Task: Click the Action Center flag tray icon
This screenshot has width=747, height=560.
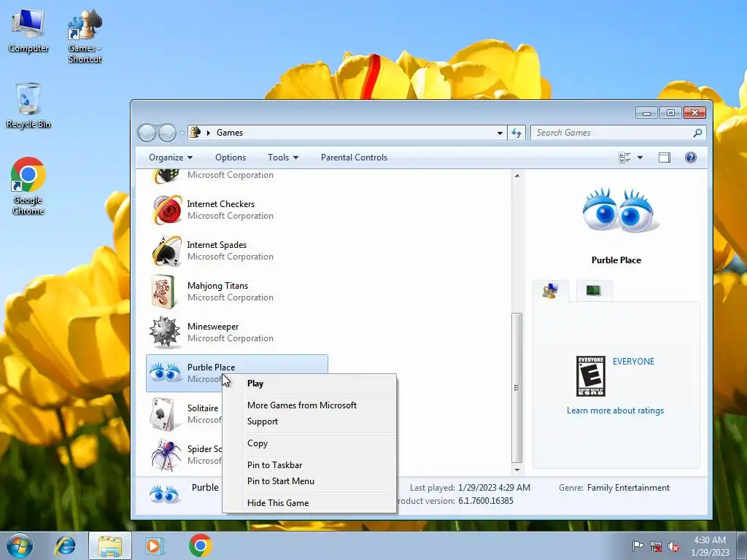Action: point(638,546)
